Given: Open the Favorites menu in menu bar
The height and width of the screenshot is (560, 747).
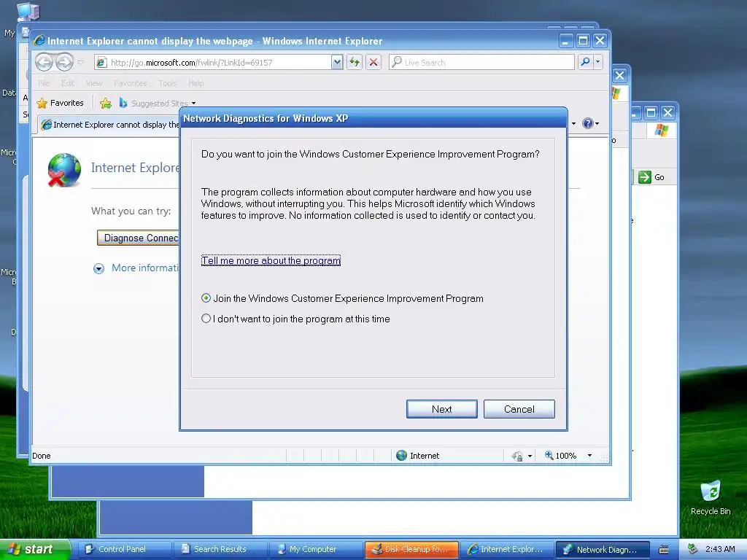Looking at the screenshot, I should point(130,83).
